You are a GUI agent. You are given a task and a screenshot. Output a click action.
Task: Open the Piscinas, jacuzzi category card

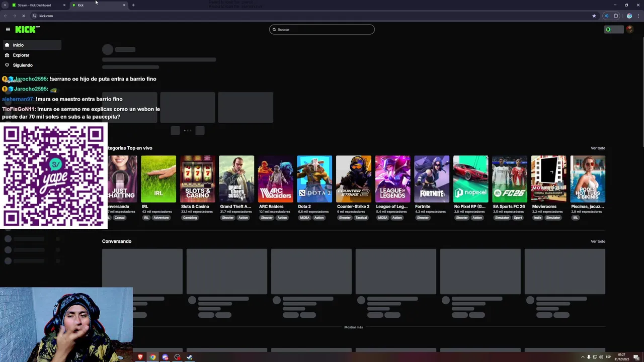pyautogui.click(x=588, y=179)
